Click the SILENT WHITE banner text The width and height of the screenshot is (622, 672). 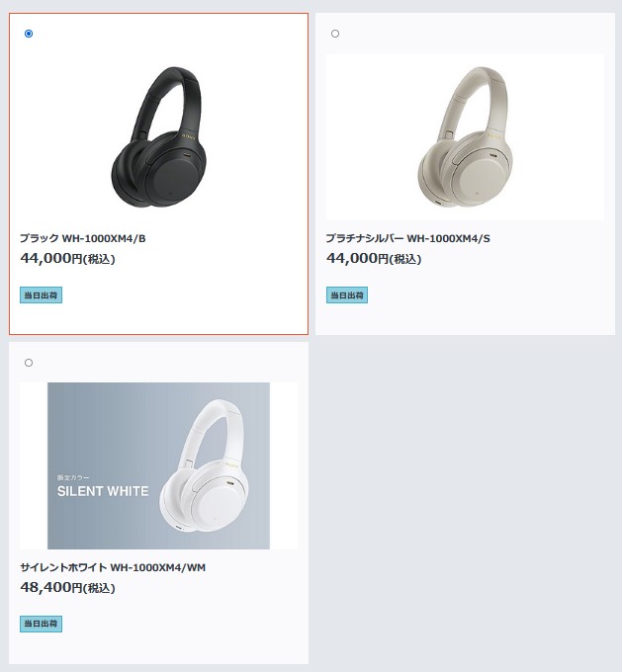pyautogui.click(x=103, y=491)
